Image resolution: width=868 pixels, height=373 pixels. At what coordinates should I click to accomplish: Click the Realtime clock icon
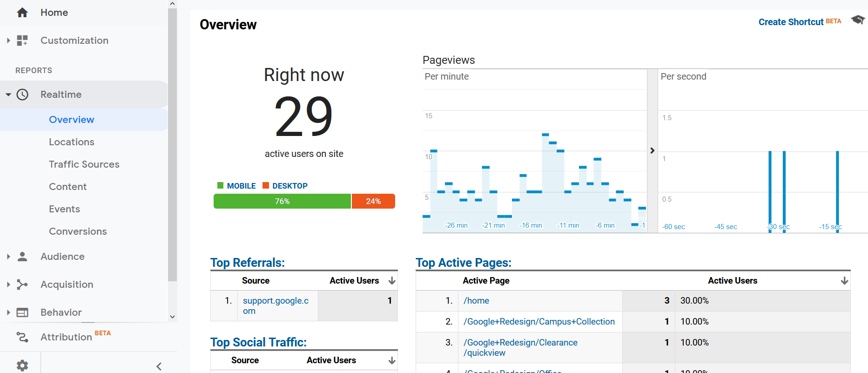click(x=22, y=95)
